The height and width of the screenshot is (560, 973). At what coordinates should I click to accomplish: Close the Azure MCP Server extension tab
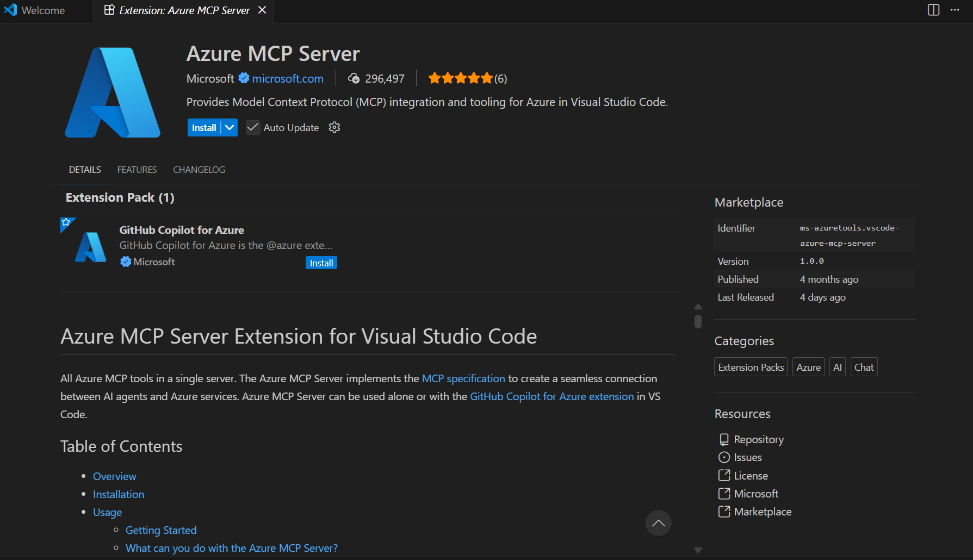point(262,10)
